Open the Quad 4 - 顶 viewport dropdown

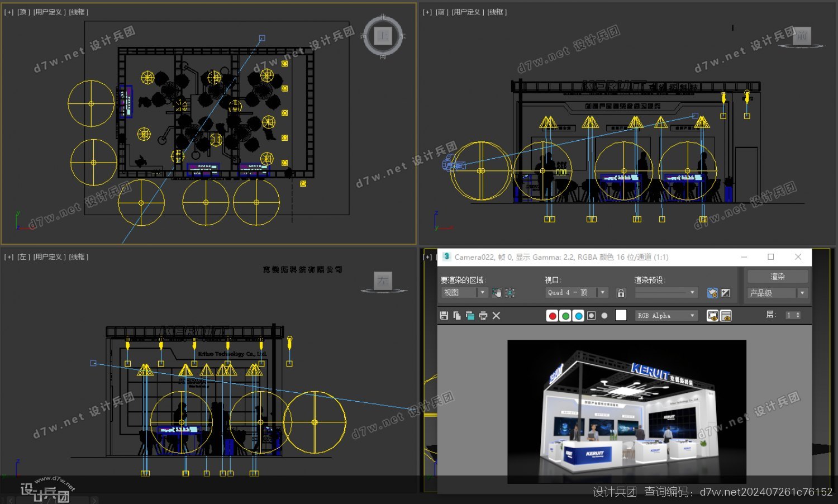click(577, 293)
